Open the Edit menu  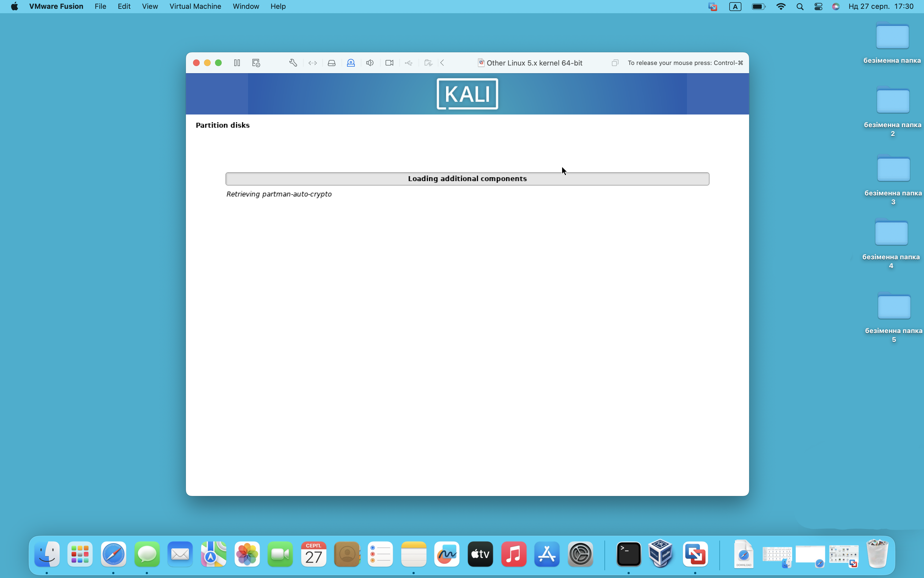pyautogui.click(x=124, y=7)
